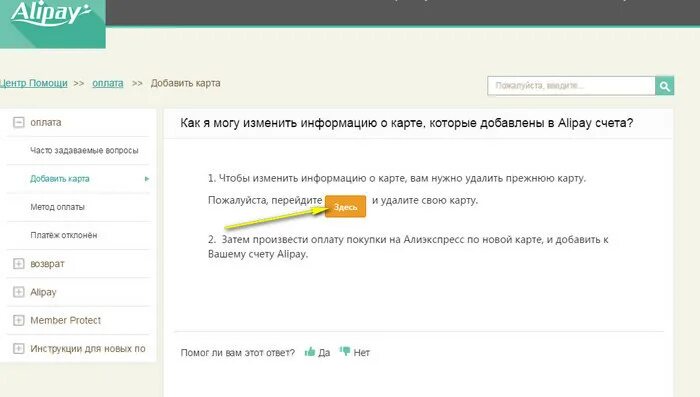Screen dimensions: 700x397
Task: Click the breadcrumb text Добавить карта
Action: [186, 83]
